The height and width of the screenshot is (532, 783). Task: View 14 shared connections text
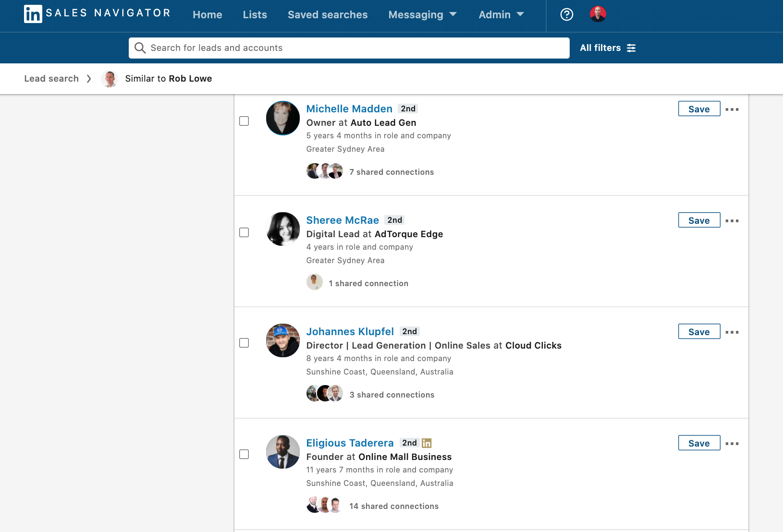pyautogui.click(x=394, y=506)
